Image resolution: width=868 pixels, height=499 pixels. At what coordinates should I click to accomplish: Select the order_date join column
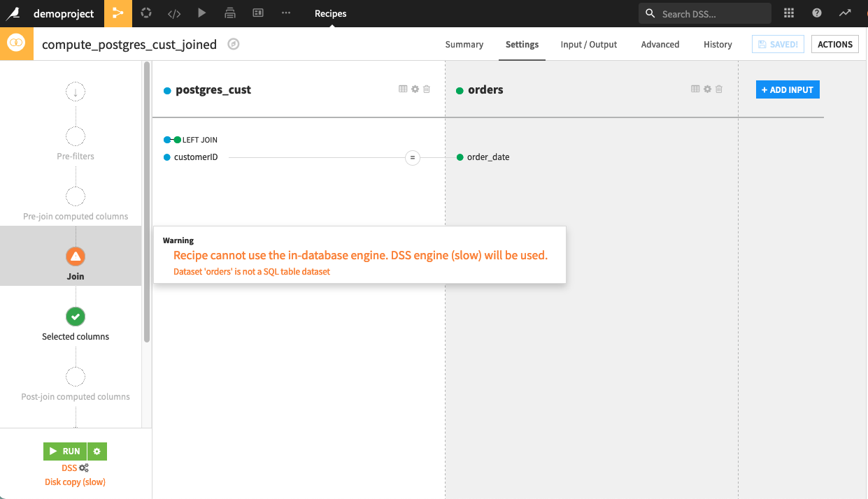coord(488,157)
